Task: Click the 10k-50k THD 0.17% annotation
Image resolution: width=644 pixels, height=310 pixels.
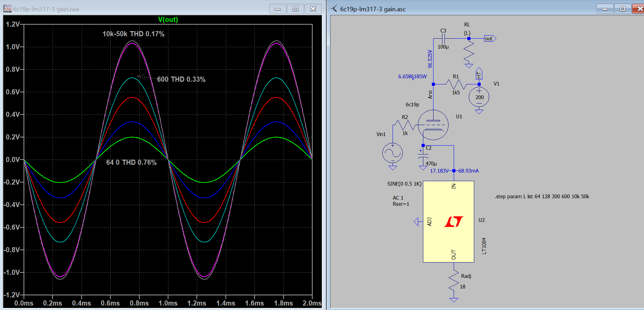Action: 134,34
